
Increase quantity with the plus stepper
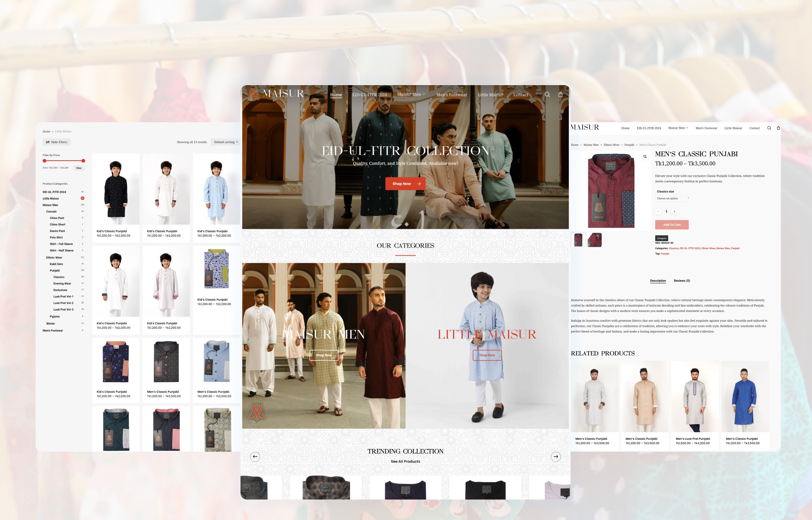[674, 212]
